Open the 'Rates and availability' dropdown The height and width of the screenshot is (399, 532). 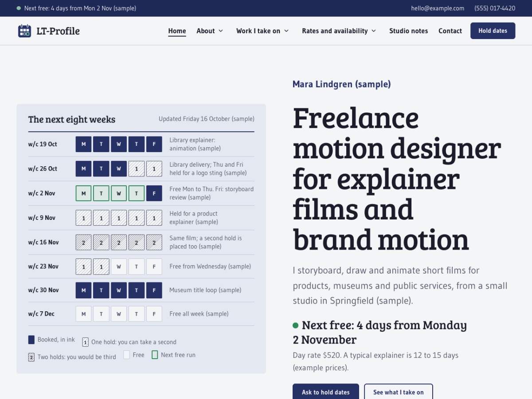pos(339,31)
